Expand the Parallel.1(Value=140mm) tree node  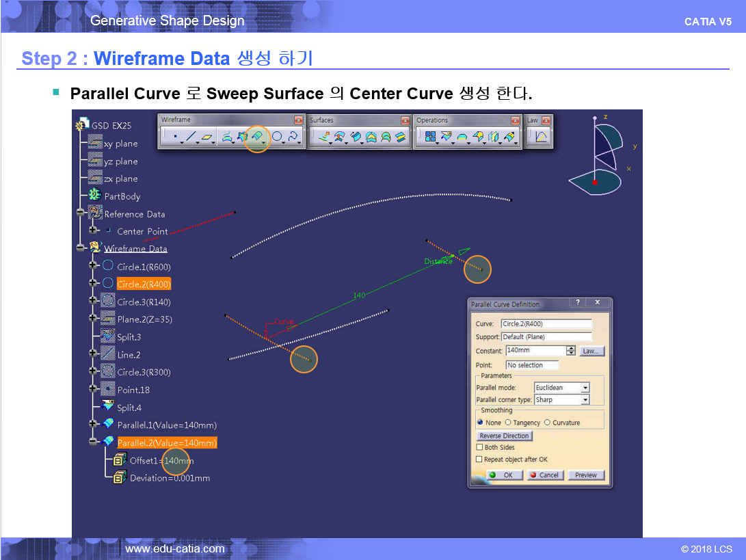click(93, 425)
